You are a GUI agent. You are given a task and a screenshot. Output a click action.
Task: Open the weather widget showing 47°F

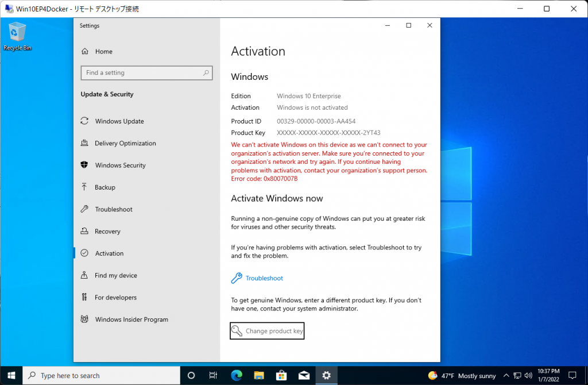click(462, 376)
